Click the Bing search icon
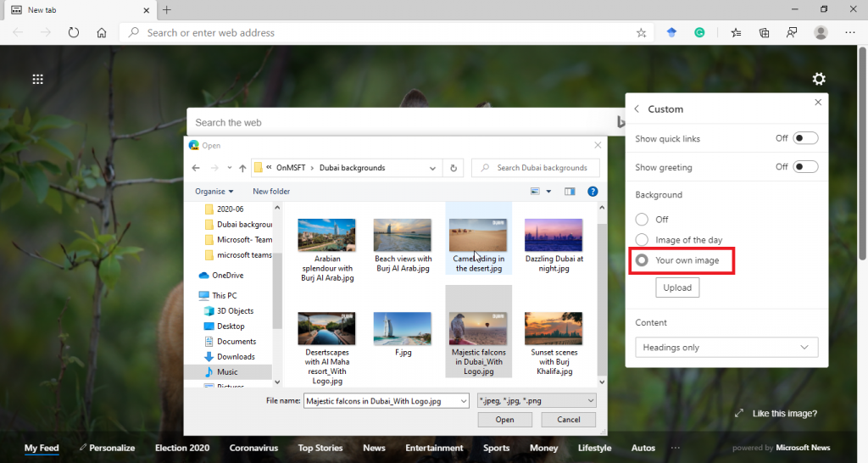The height and width of the screenshot is (463, 868). (620, 122)
